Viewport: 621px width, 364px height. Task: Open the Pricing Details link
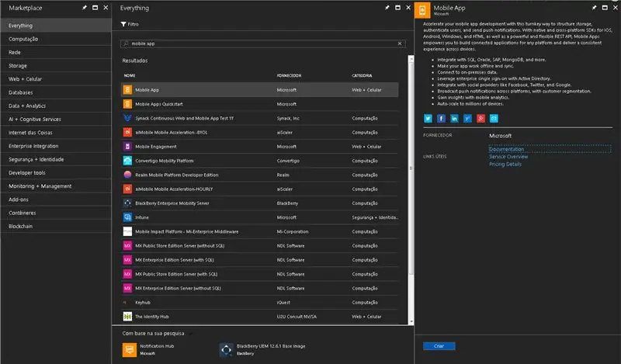505,165
